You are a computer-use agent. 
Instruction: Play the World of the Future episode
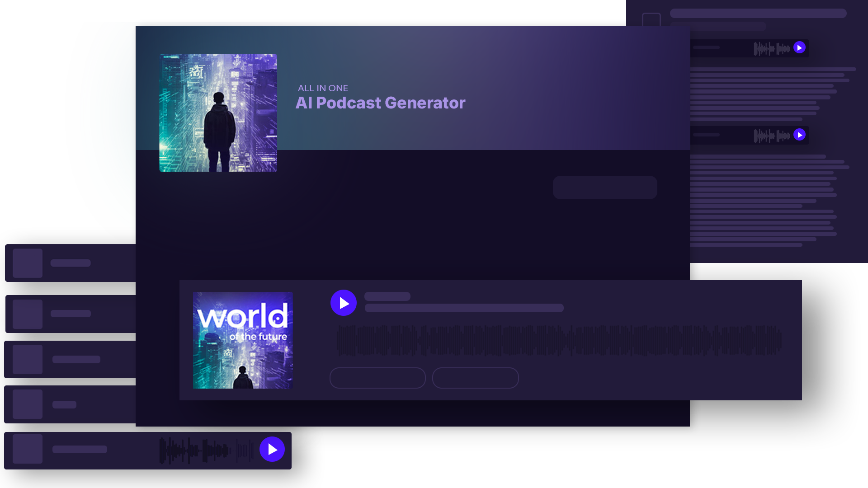[x=344, y=303]
